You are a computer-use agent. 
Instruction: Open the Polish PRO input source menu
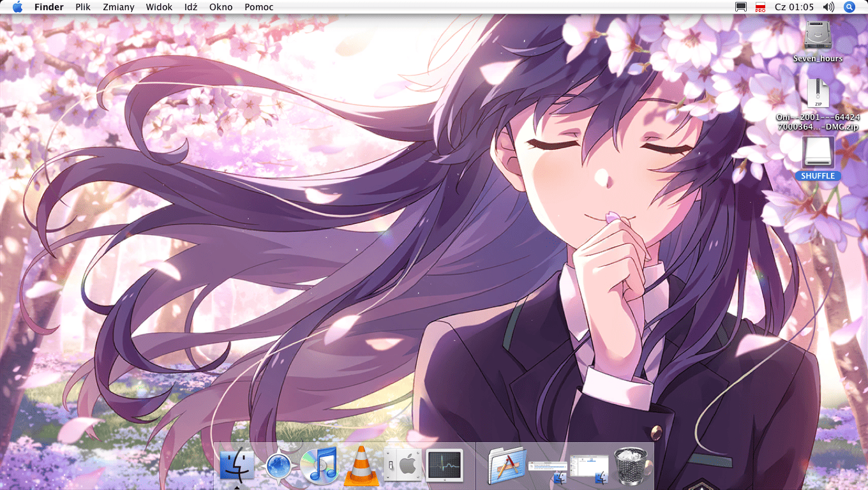tap(760, 7)
